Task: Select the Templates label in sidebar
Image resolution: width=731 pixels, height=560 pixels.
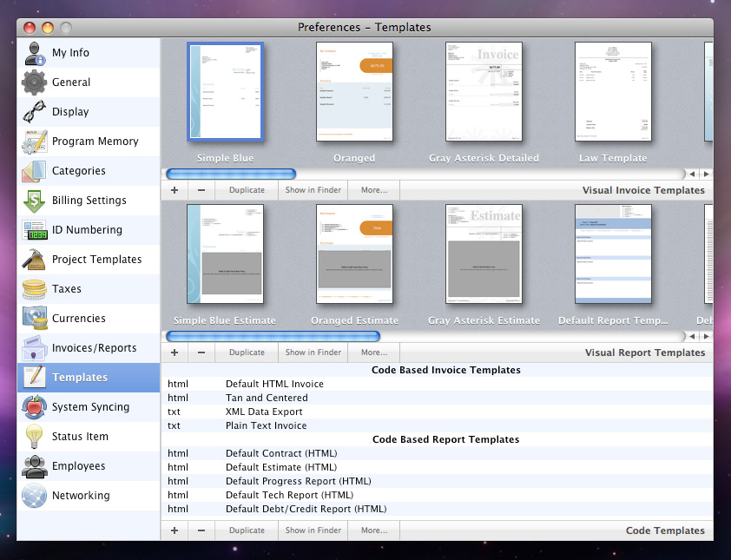Action: click(x=80, y=378)
